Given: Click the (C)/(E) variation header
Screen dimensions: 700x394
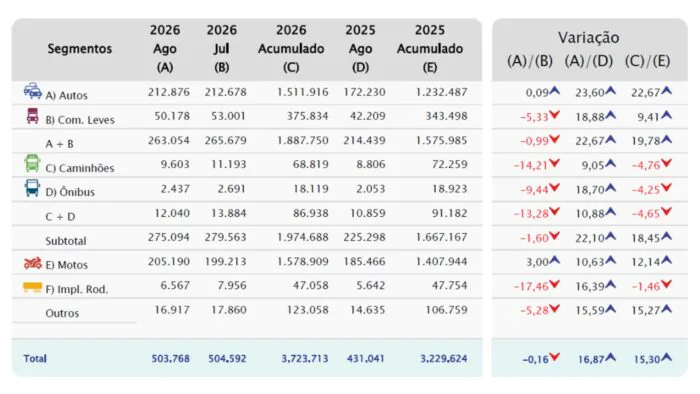Looking at the screenshot, I should coord(647,61).
